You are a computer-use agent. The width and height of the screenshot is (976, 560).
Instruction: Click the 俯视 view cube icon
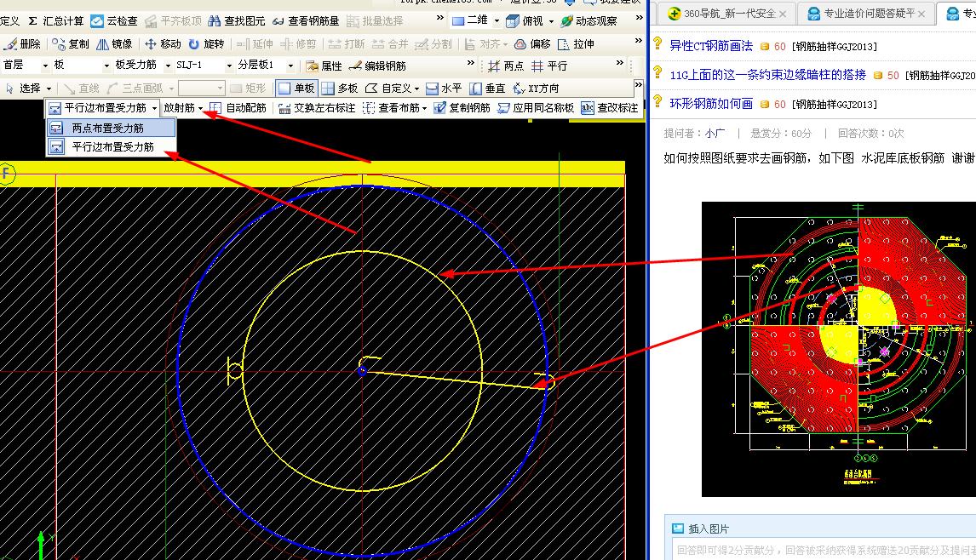tap(513, 21)
